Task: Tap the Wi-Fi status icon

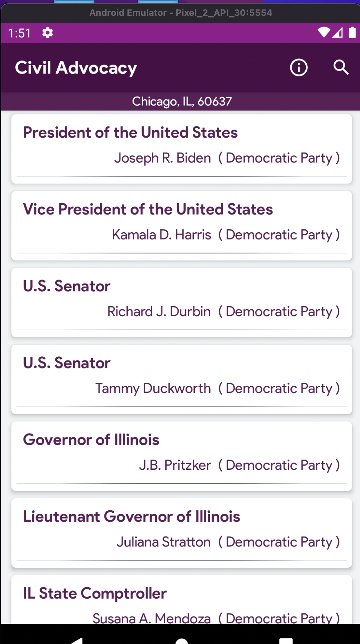Action: pyautogui.click(x=323, y=33)
